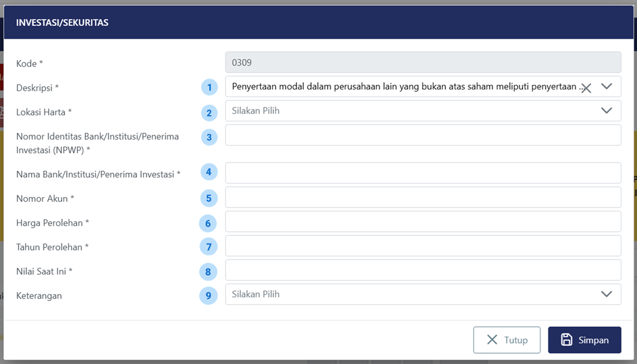This screenshot has width=637, height=364.
Task: Click step marker number 9 badge
Action: click(x=208, y=295)
